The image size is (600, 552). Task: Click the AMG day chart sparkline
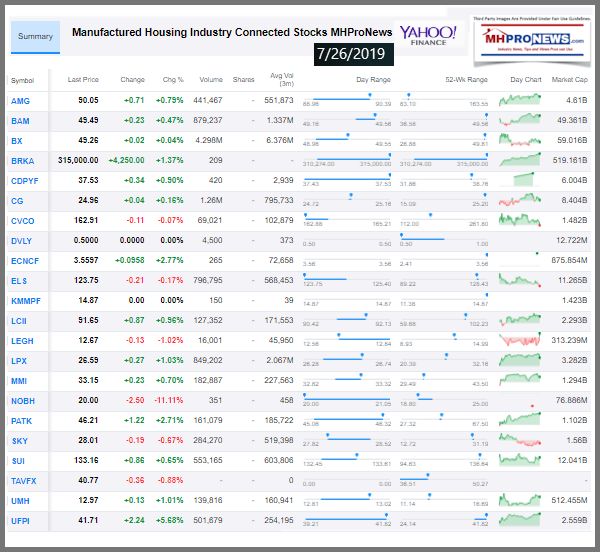click(520, 99)
